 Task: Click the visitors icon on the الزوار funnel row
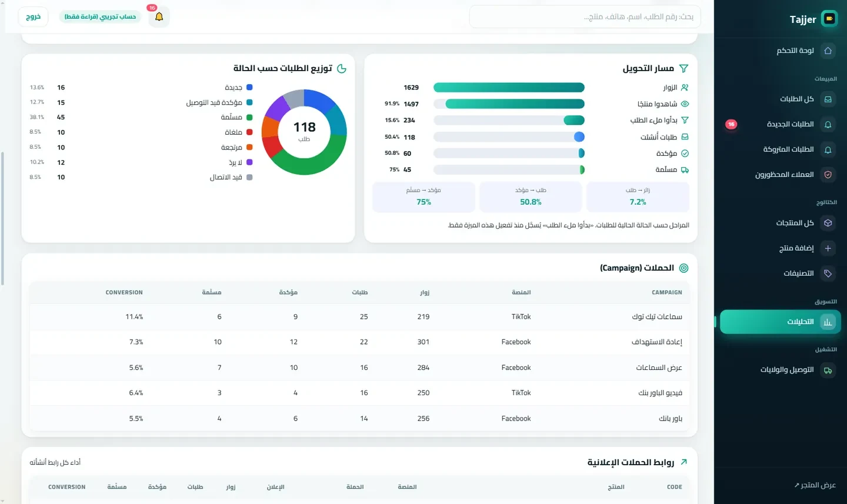(x=685, y=88)
